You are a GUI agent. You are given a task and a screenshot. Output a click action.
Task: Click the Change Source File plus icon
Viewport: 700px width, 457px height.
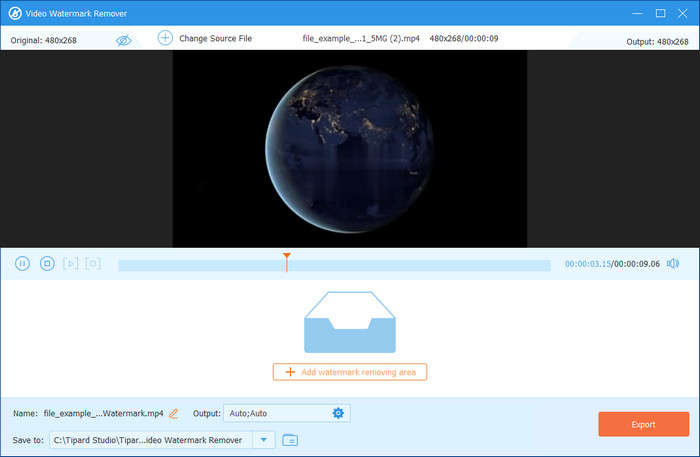pyautogui.click(x=165, y=38)
